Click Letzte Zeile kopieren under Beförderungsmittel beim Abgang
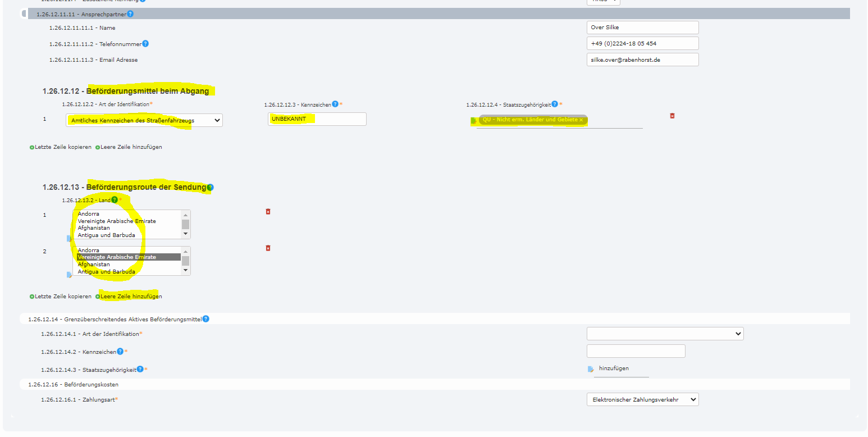868x437 pixels. coord(62,147)
